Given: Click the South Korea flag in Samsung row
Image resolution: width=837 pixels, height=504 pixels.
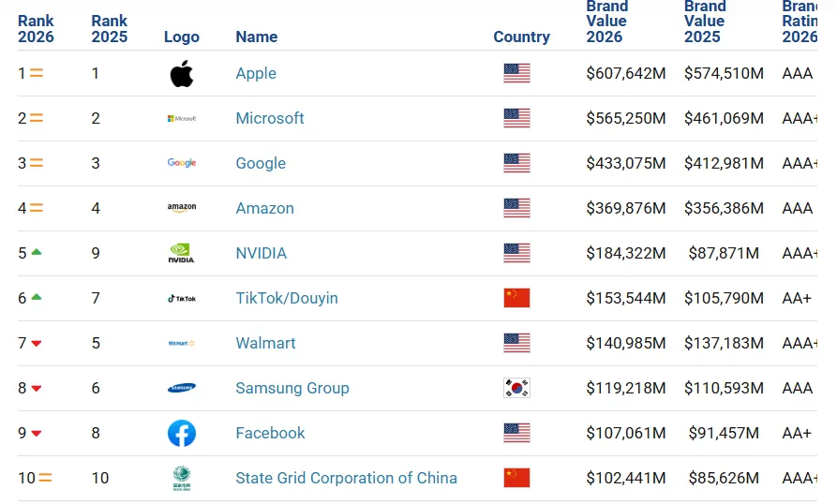Looking at the screenshot, I should pyautogui.click(x=516, y=388).
